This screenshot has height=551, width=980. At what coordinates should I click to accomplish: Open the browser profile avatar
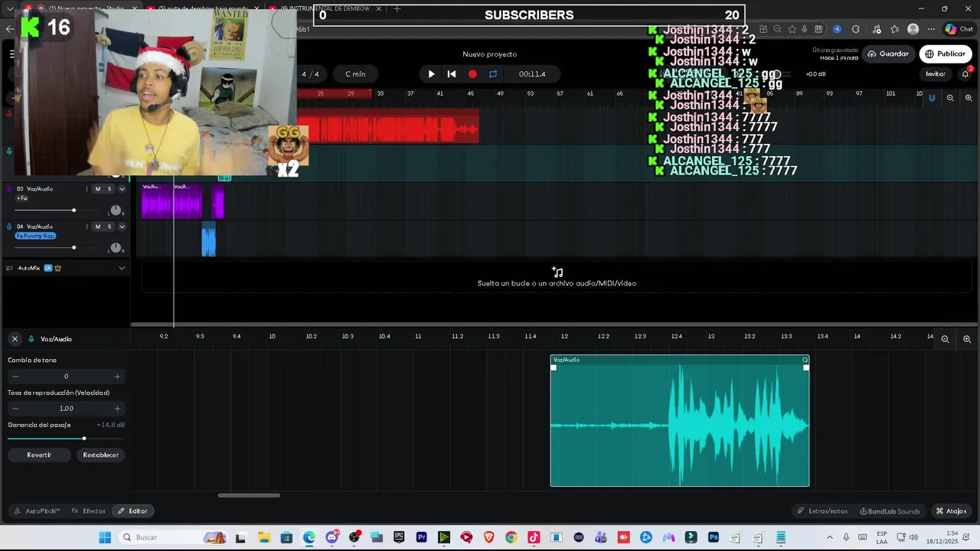[913, 29]
